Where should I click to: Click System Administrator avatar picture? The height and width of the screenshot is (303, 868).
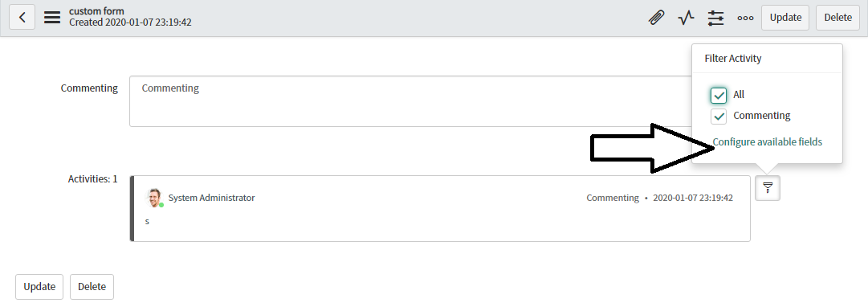[154, 198]
